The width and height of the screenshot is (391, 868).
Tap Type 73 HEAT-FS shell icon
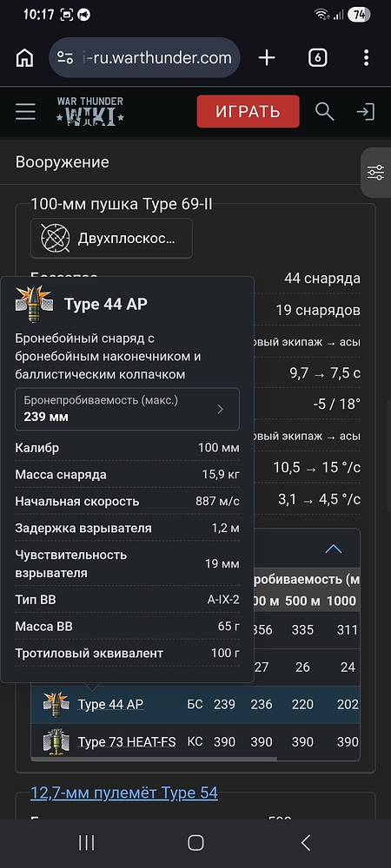coord(56,742)
